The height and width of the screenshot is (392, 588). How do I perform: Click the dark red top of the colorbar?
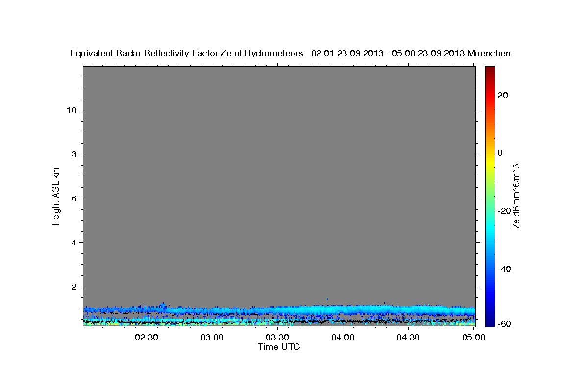(490, 70)
